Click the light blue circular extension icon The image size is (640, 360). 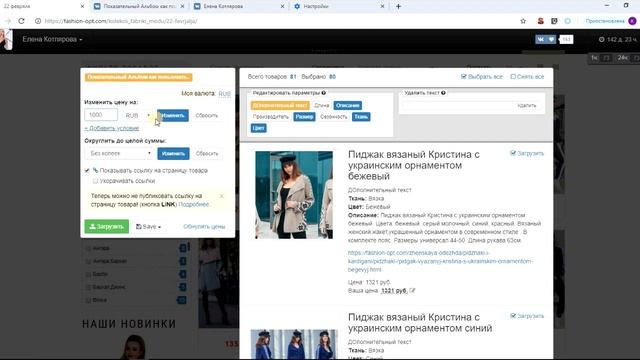point(567,21)
